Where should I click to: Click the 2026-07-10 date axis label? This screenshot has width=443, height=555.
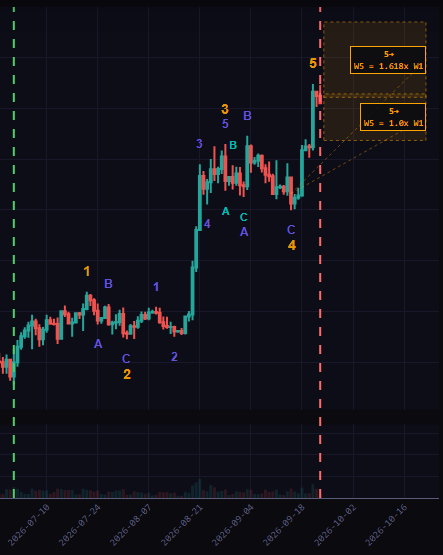tap(28, 525)
